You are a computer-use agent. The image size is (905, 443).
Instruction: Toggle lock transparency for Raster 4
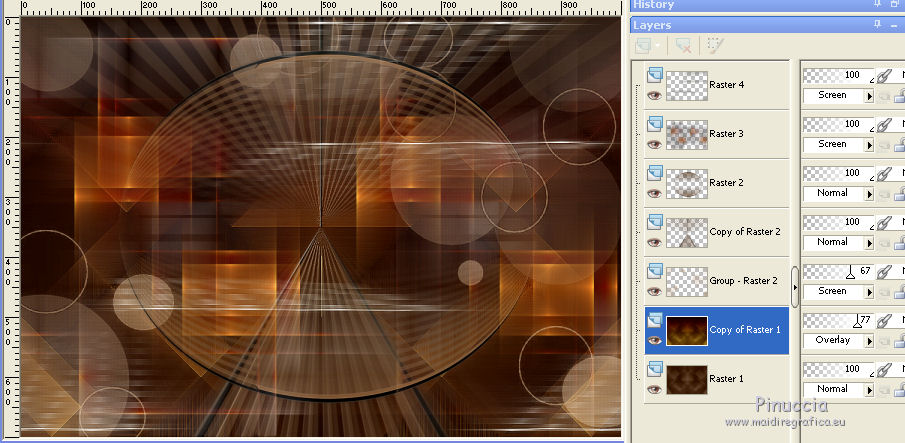coord(899,96)
